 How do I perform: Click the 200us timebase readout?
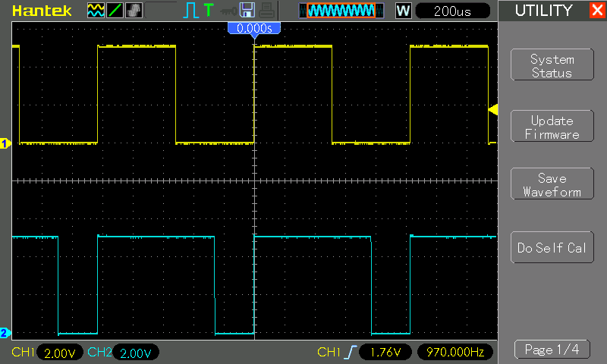pyautogui.click(x=453, y=11)
